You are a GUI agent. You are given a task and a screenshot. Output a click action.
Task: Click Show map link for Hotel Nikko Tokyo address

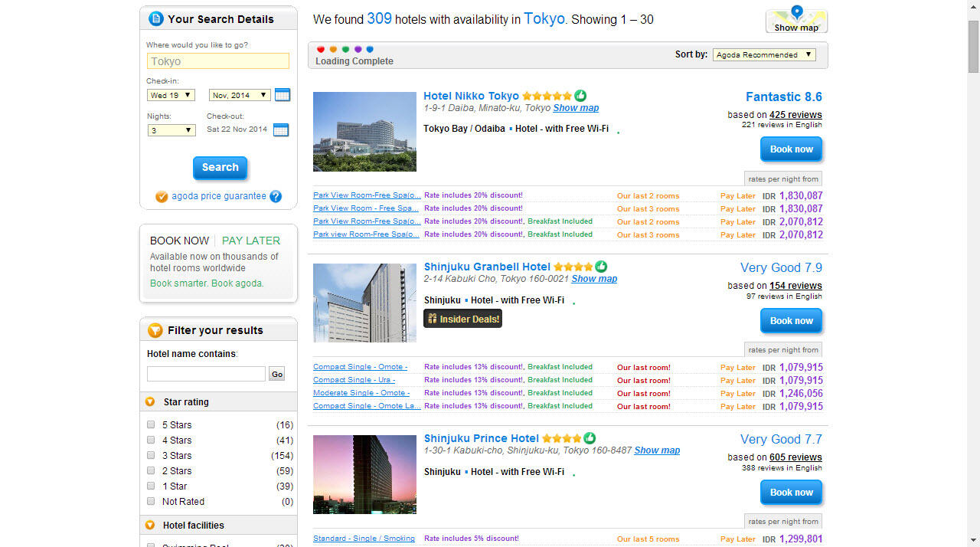[576, 108]
